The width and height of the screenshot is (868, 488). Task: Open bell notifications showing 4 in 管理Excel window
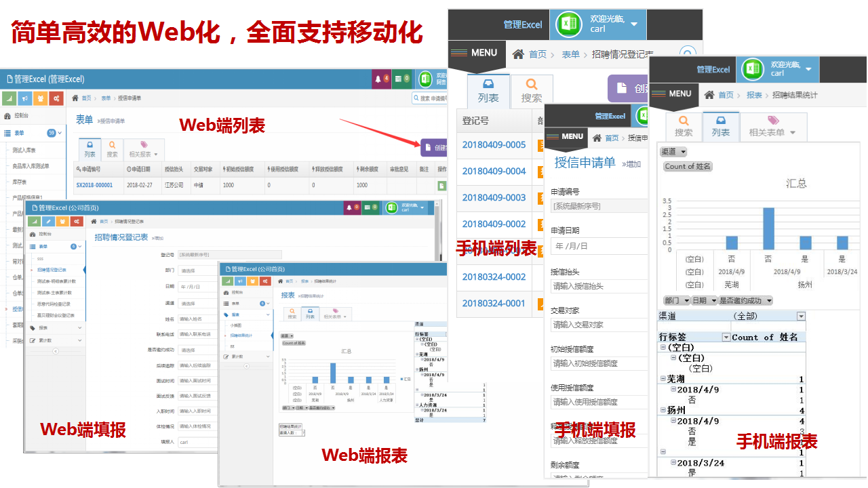(381, 79)
